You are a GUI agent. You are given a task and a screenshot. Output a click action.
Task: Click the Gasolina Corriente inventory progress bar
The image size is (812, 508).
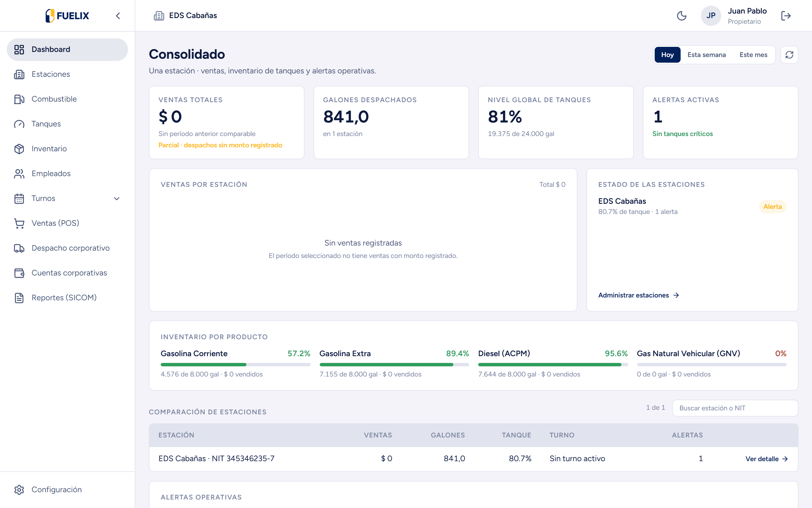[x=235, y=365]
